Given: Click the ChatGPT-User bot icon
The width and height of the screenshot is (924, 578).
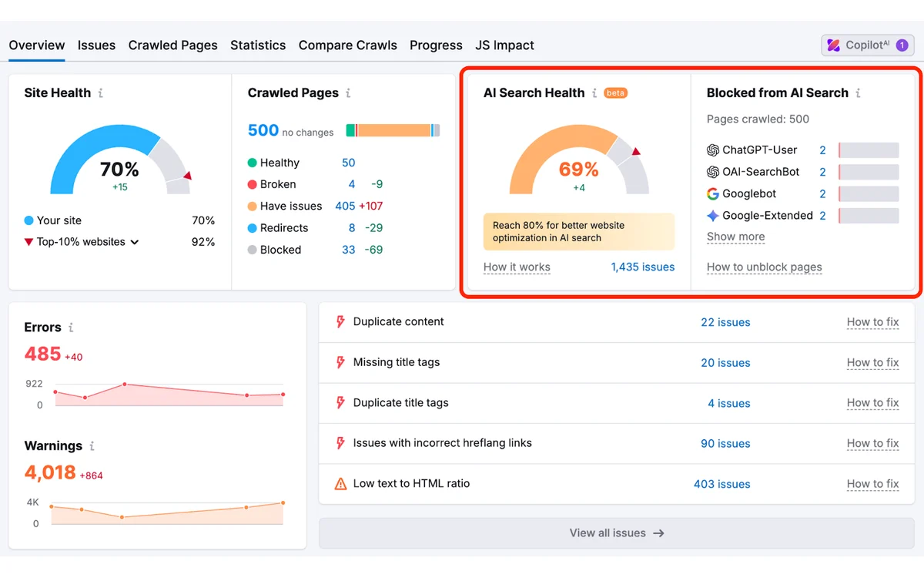Looking at the screenshot, I should point(713,150).
